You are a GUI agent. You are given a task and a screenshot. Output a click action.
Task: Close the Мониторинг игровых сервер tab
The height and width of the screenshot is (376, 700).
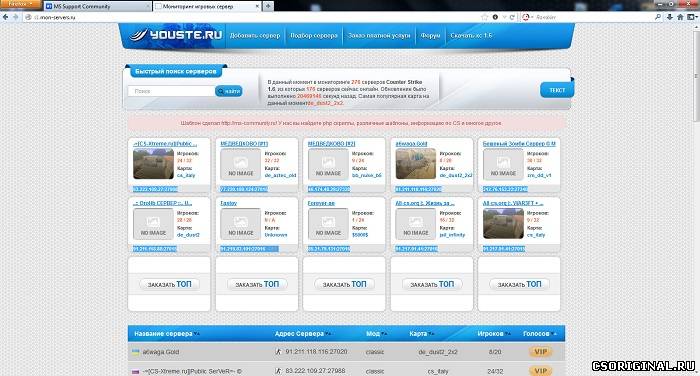pyautogui.click(x=257, y=6)
